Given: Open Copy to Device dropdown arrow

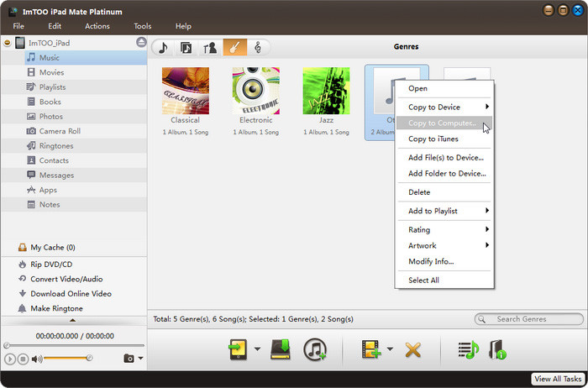Looking at the screenshot, I should (x=257, y=349).
